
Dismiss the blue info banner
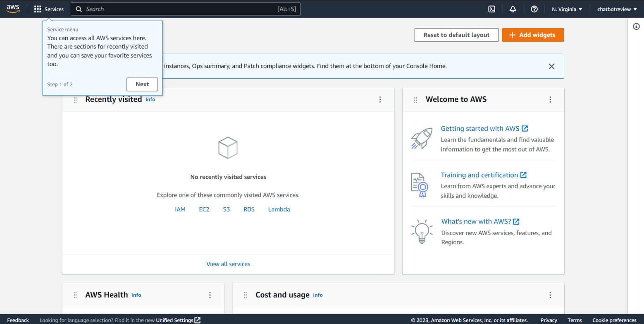(551, 66)
